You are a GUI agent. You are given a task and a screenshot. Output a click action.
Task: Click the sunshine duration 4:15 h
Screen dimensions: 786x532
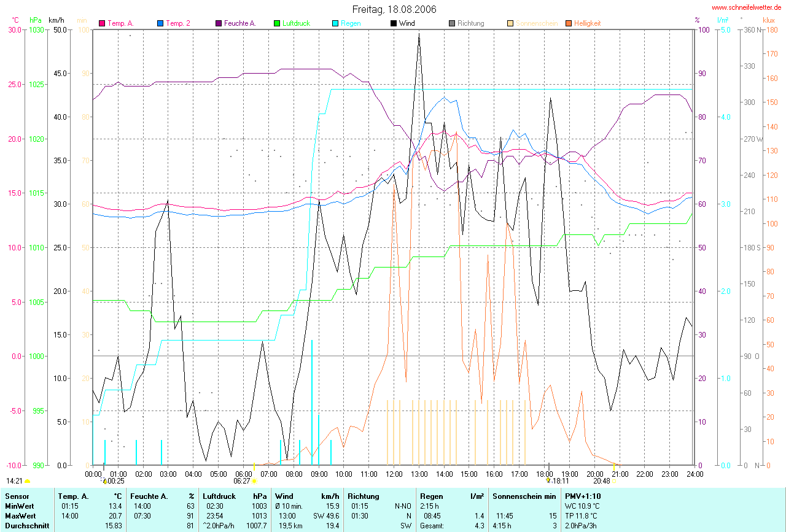click(502, 526)
